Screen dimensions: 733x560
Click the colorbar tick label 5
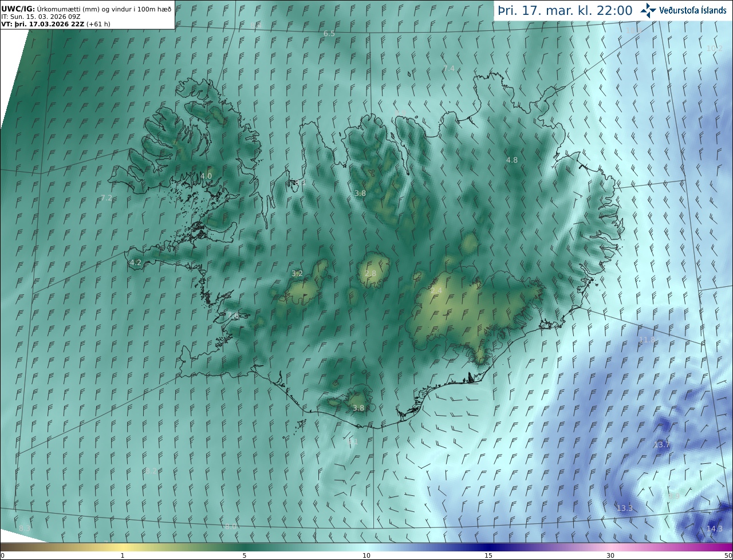coord(245,555)
